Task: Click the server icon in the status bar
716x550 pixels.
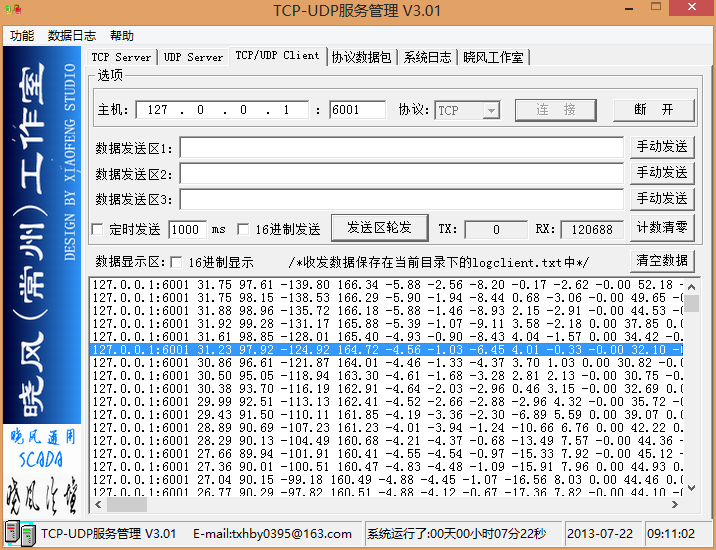Action: pyautogui.click(x=20, y=533)
